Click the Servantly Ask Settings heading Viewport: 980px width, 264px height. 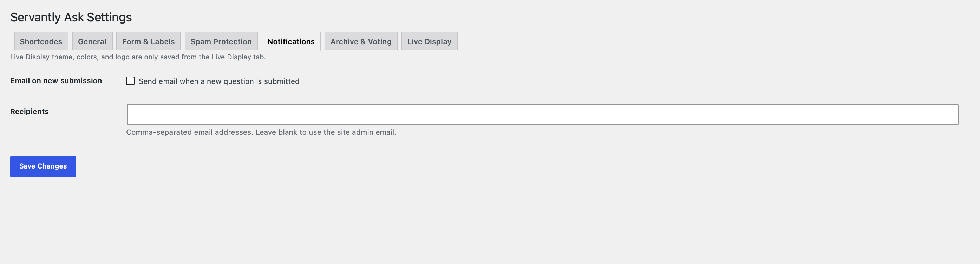pyautogui.click(x=71, y=17)
